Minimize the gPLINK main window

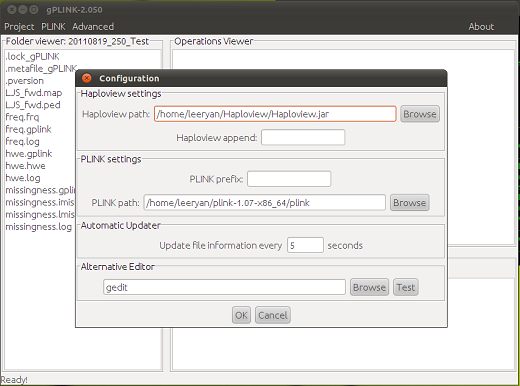tap(23, 10)
